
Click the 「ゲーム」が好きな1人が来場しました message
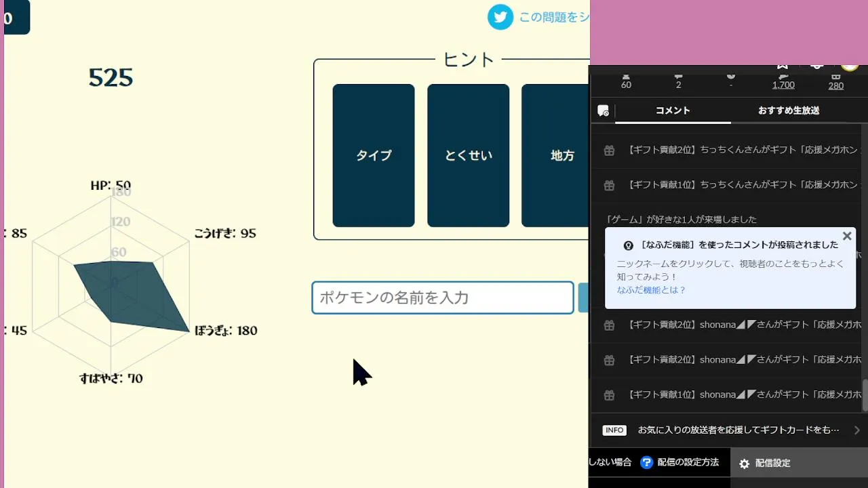(x=681, y=220)
